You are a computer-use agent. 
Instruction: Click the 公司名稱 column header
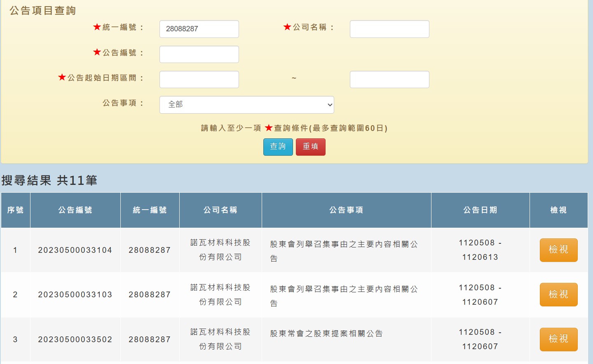pos(220,210)
